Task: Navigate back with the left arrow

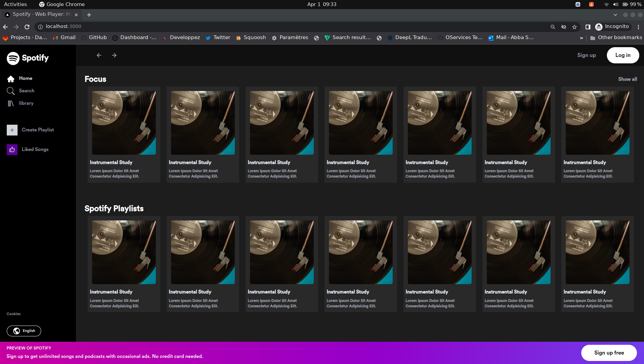Action: [x=99, y=55]
